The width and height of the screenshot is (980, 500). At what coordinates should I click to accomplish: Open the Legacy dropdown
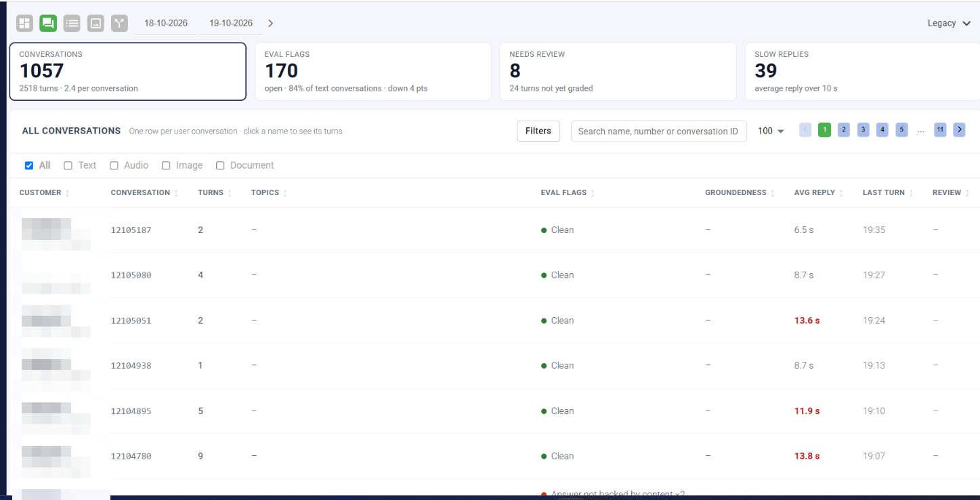pos(949,23)
